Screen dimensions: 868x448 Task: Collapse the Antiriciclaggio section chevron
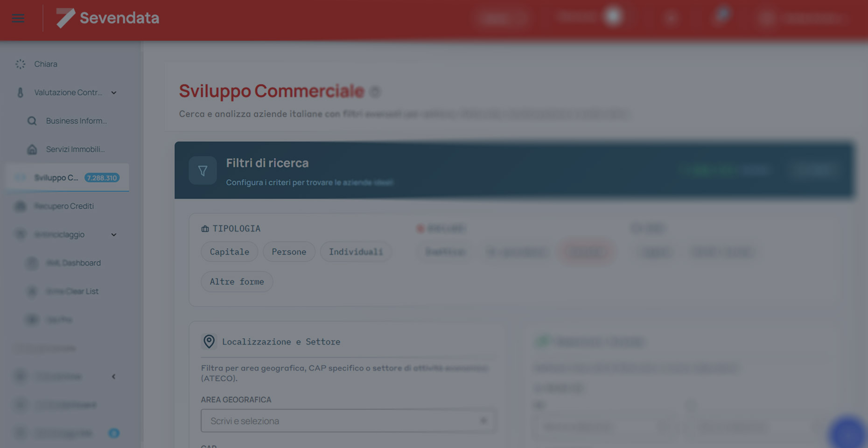coord(114,235)
